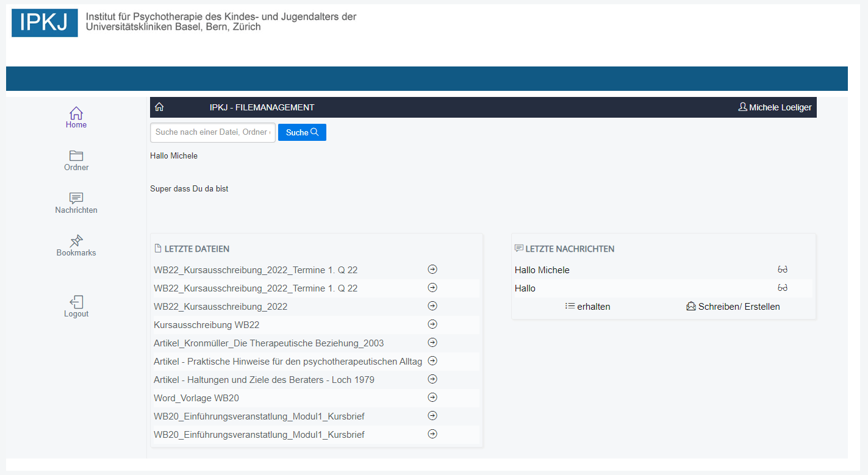Open Nachrichten messages icon in sidebar
Image resolution: width=868 pixels, height=475 pixels.
[x=76, y=199]
